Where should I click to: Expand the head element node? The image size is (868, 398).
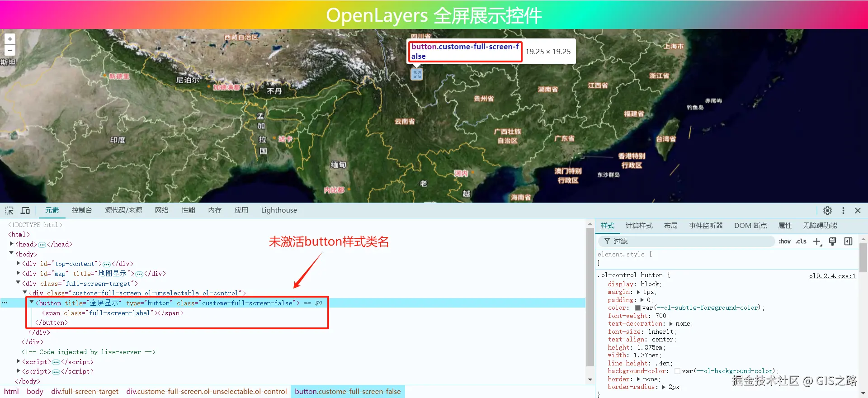[12, 244]
